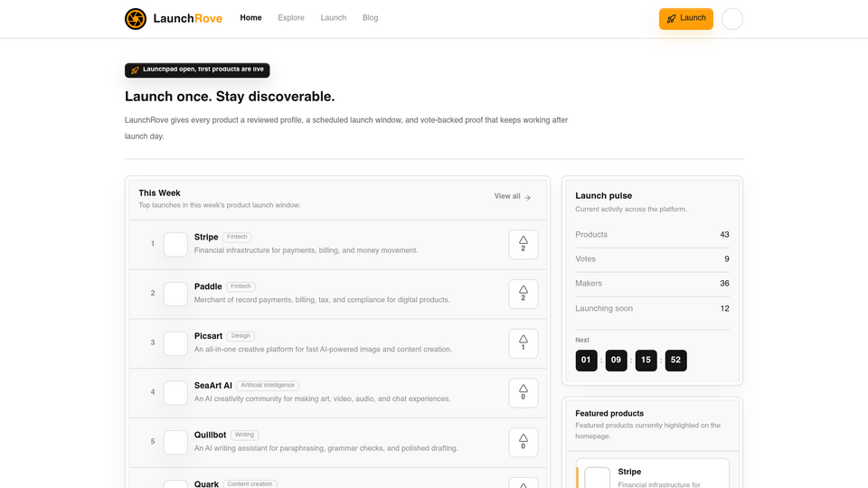Click the This Week heading
Viewport: 868px width, 488px height.
[159, 193]
